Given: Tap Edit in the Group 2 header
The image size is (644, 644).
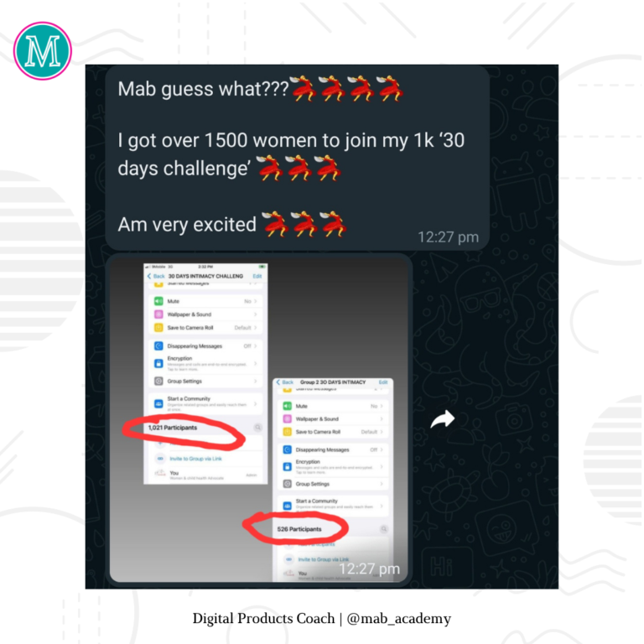Looking at the screenshot, I should click(x=383, y=382).
